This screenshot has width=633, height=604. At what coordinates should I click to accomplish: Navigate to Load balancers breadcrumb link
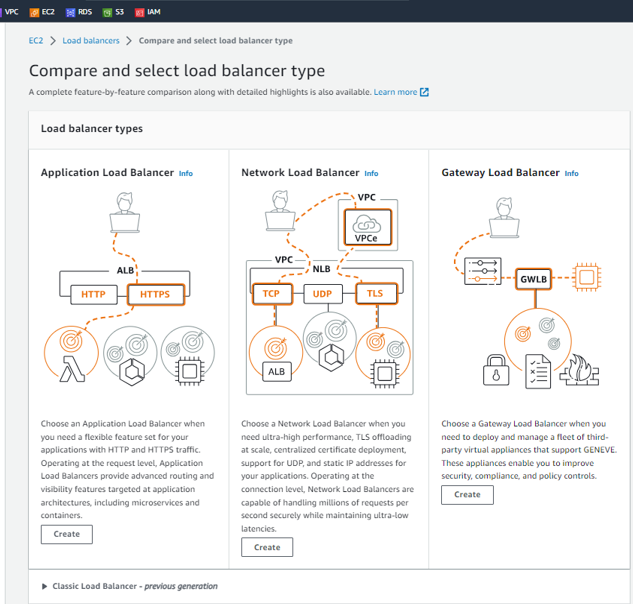point(90,41)
